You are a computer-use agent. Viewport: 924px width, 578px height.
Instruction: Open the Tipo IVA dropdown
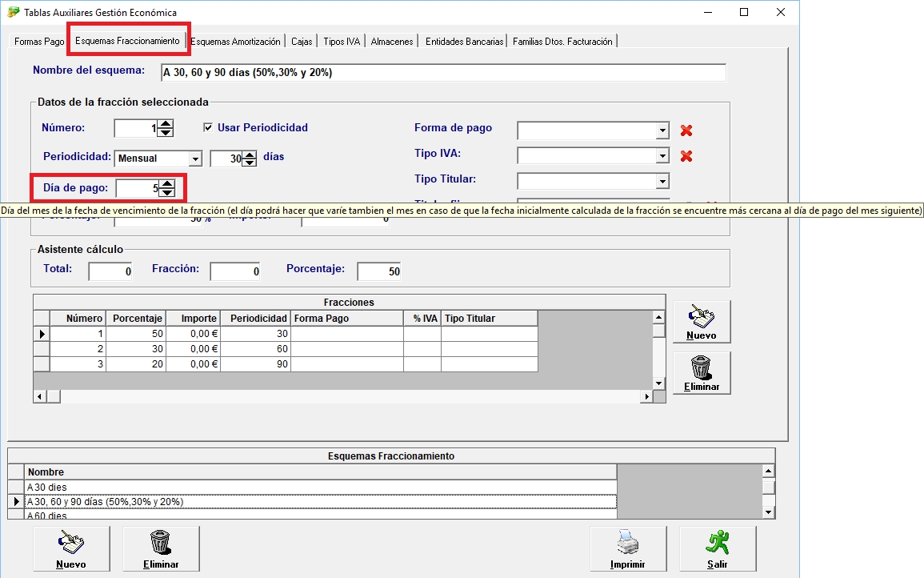pos(662,155)
